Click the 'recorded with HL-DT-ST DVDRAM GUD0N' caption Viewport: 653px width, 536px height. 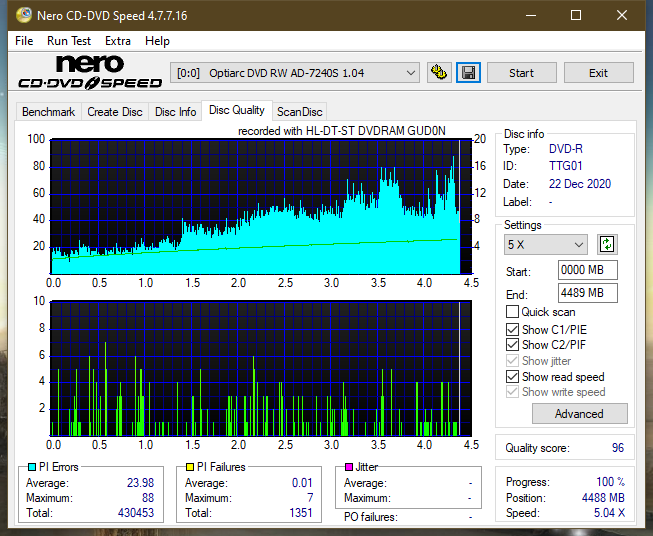[x=341, y=131]
